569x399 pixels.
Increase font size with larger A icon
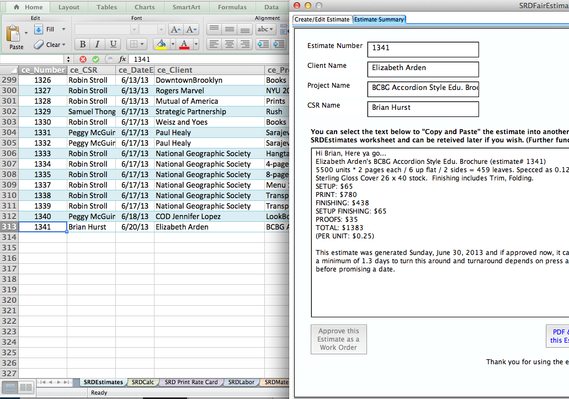click(175, 30)
